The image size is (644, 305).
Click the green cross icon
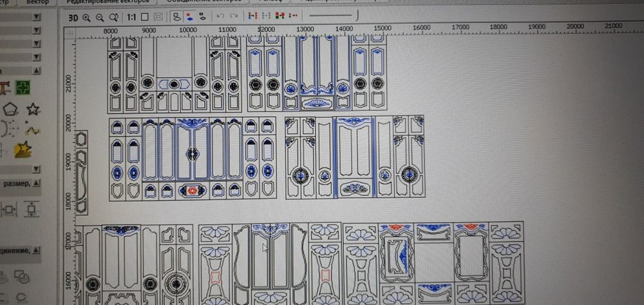(x=23, y=88)
